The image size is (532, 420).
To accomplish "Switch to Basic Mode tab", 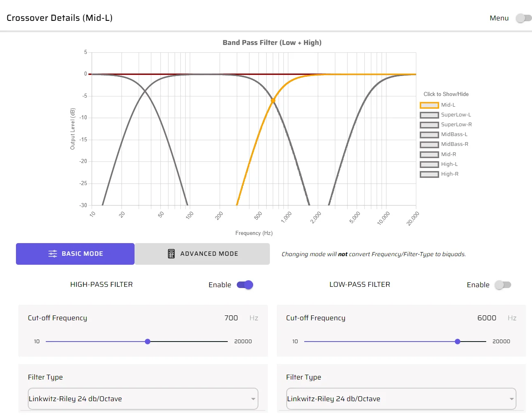I will (x=75, y=254).
